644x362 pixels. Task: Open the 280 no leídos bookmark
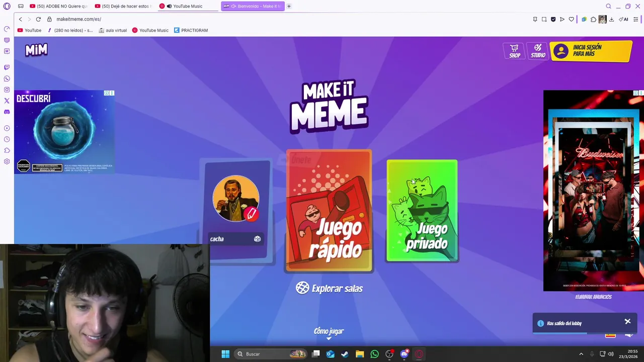pos(70,30)
